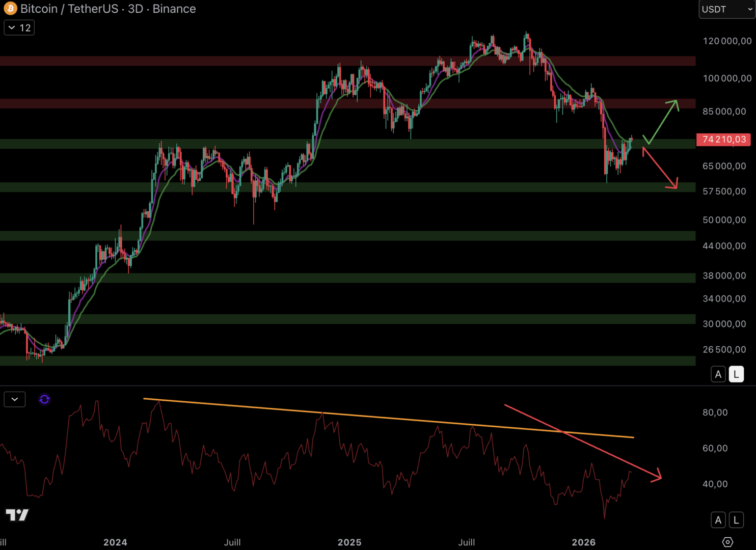
Task: Click the purple refresh icon in the indicator pane
Action: pyautogui.click(x=44, y=399)
